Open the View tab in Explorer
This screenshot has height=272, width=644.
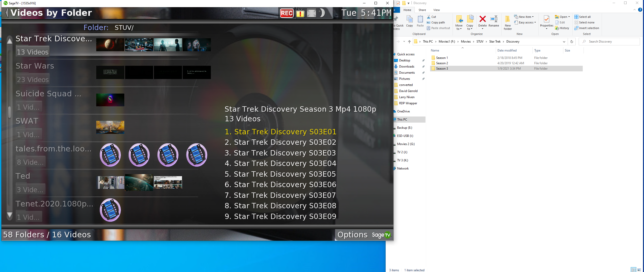[x=436, y=10]
